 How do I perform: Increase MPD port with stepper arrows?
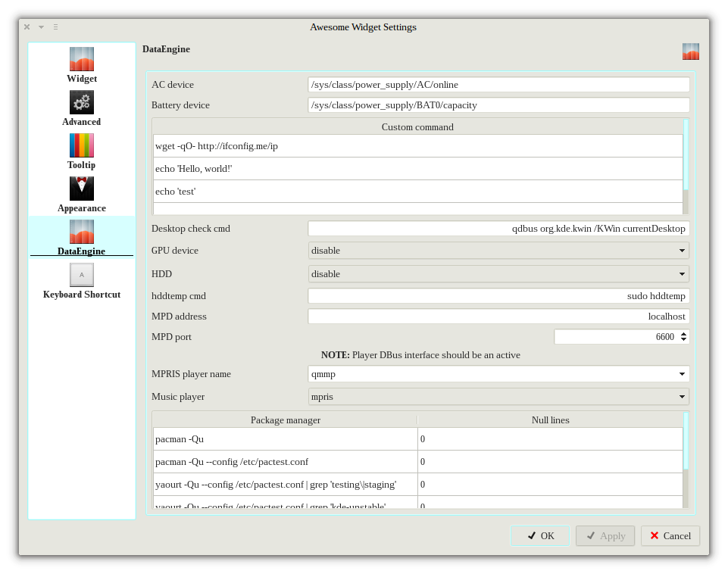tap(684, 334)
